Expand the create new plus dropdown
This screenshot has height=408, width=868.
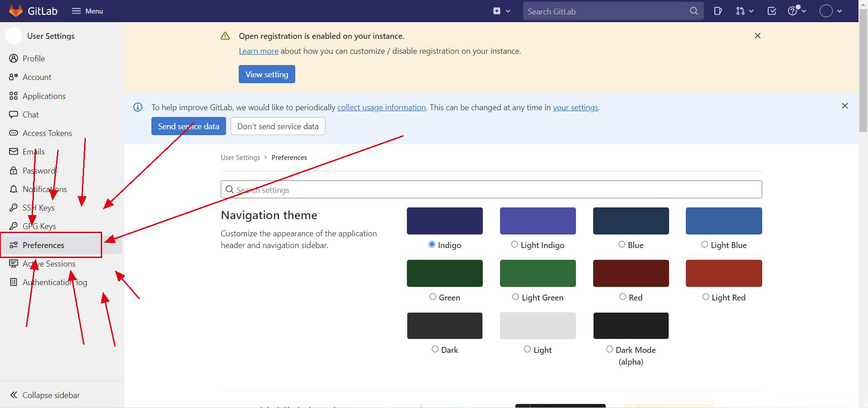pos(501,11)
